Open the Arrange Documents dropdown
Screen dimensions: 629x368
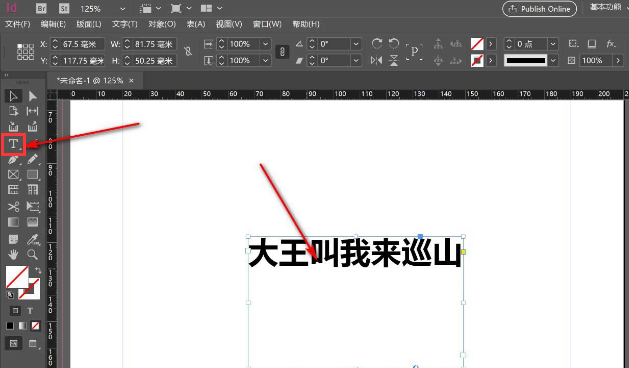[211, 8]
